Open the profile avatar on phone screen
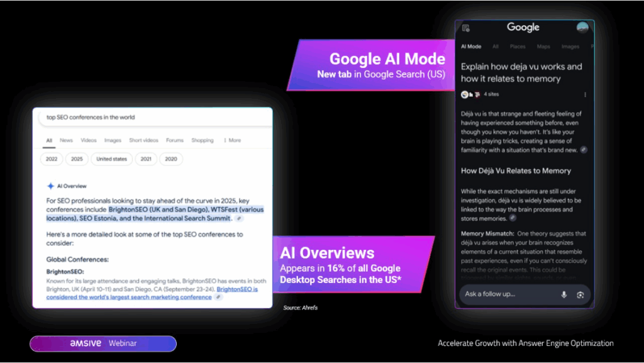The image size is (644, 363). [x=582, y=28]
